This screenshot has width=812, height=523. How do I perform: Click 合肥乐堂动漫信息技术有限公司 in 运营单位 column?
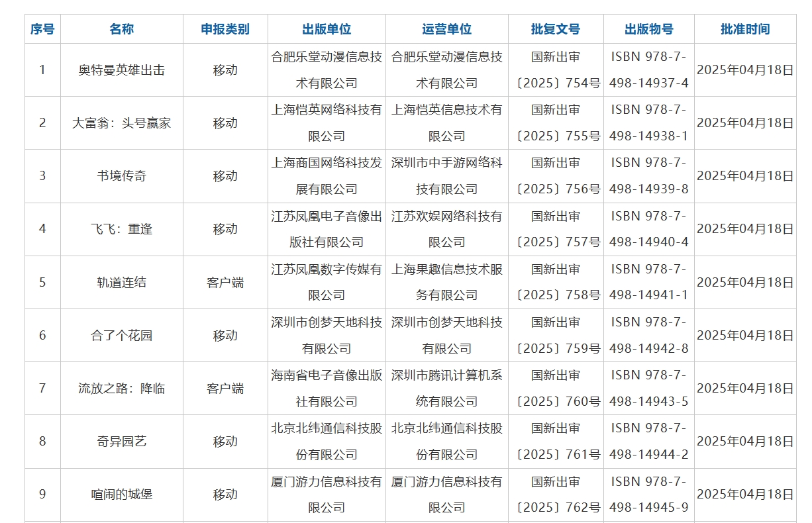pos(447,70)
